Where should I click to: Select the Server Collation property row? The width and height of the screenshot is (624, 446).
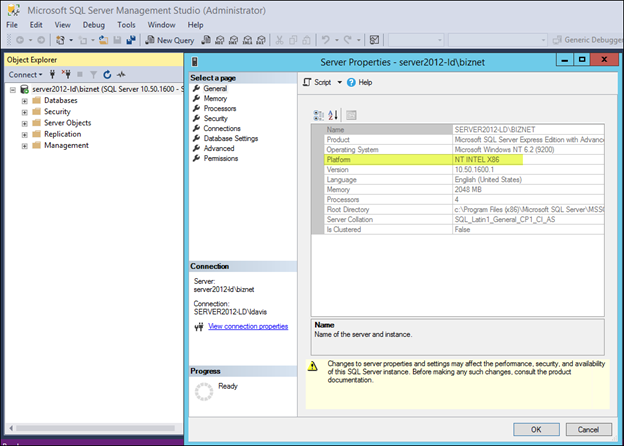click(464, 220)
